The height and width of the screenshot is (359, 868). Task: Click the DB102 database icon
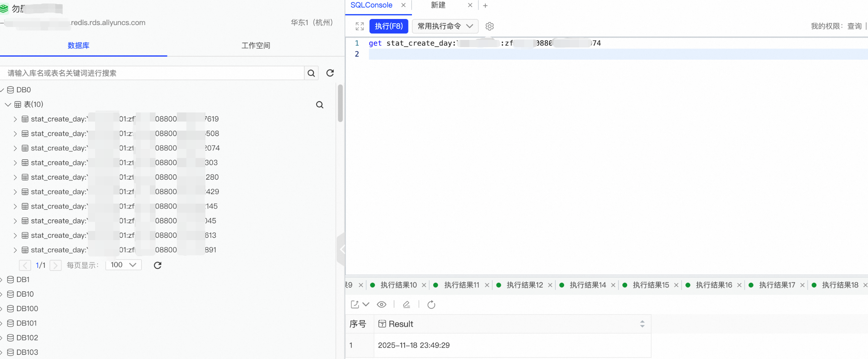point(11,338)
